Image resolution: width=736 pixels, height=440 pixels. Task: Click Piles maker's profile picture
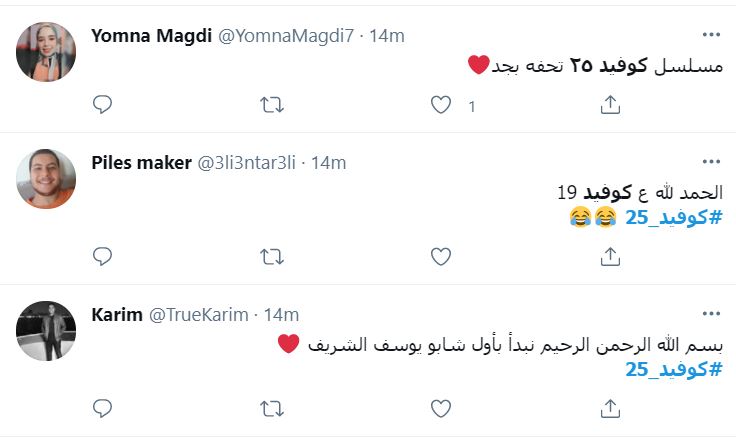(x=46, y=179)
